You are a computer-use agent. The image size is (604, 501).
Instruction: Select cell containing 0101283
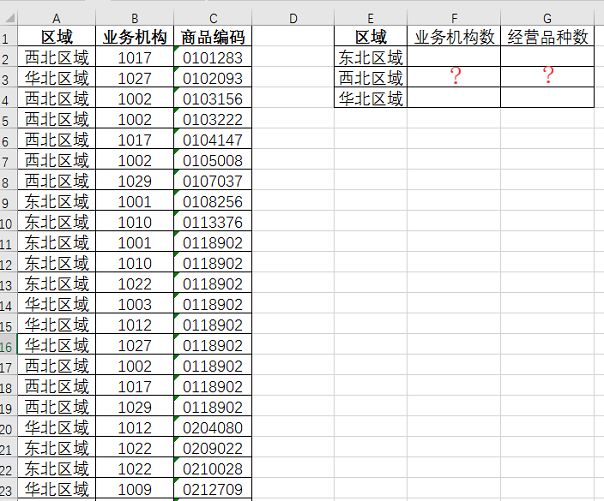(x=213, y=58)
